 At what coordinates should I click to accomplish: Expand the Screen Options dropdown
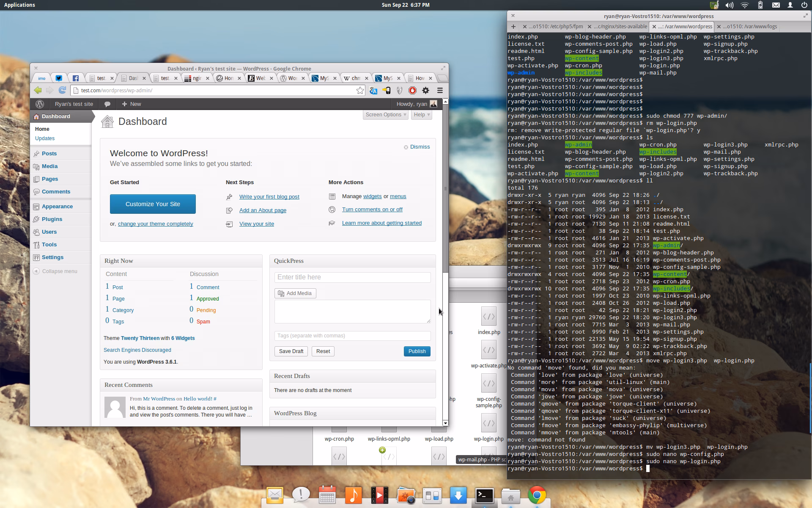[x=385, y=115]
